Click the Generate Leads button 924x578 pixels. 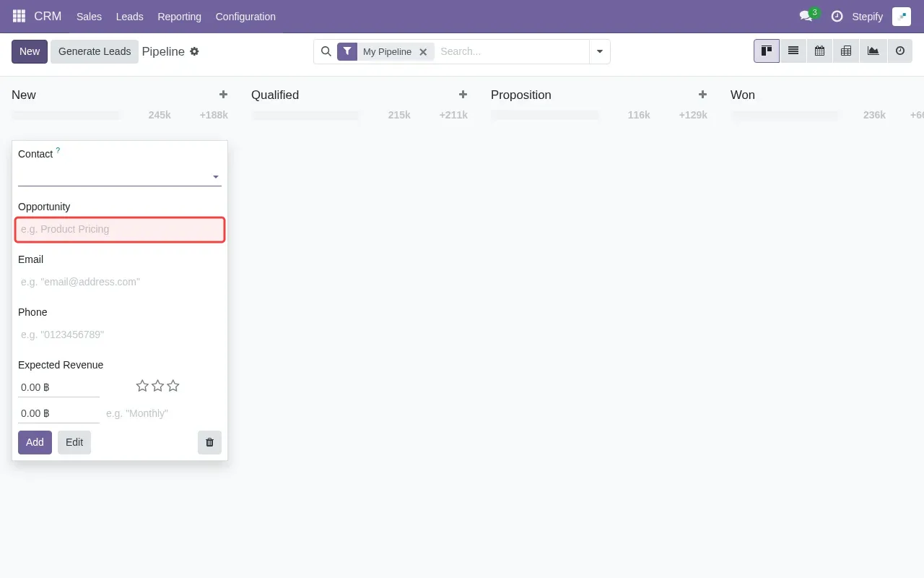click(x=95, y=51)
